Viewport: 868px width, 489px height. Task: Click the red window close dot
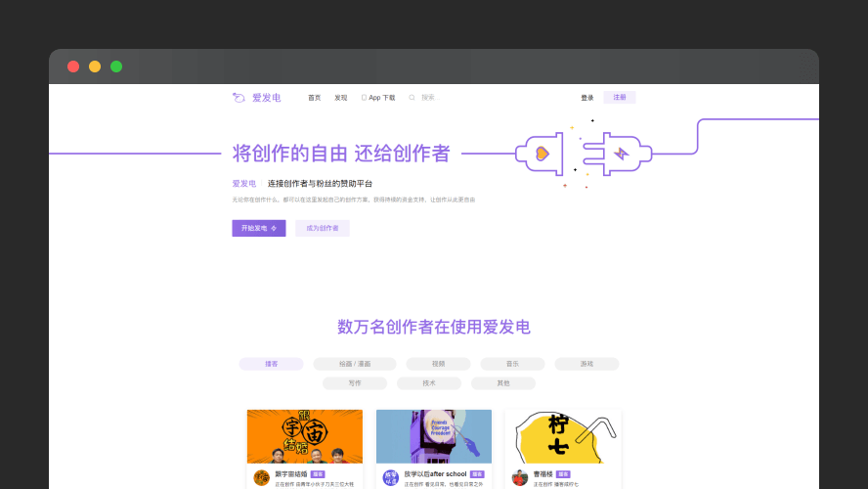(x=73, y=67)
